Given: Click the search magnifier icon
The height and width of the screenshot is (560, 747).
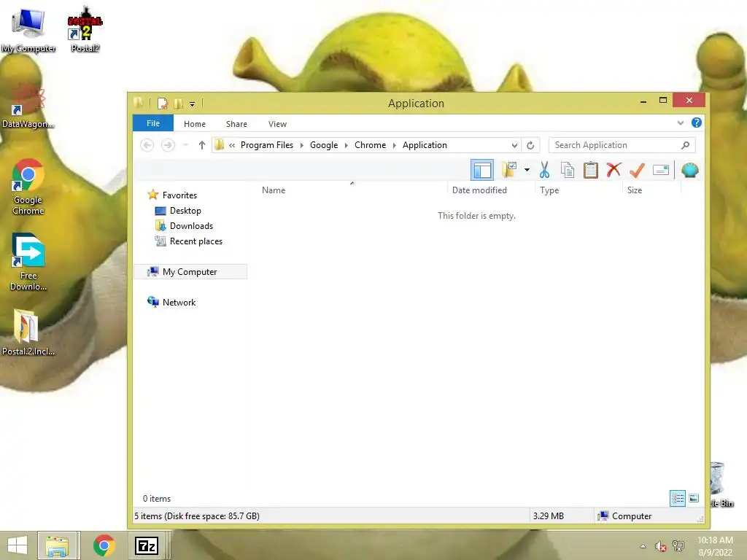Looking at the screenshot, I should tap(685, 145).
